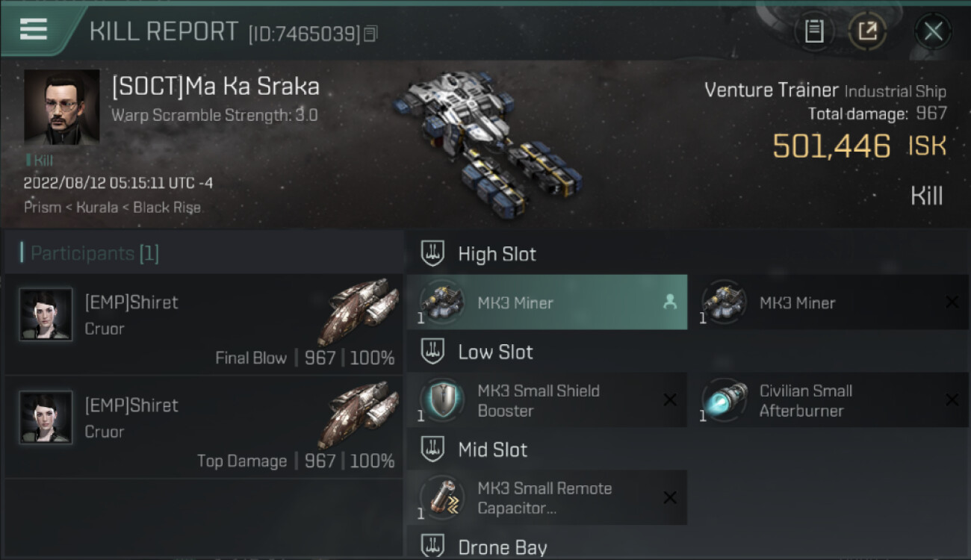Open the Top Damage Shiret entry
The height and width of the screenshot is (560, 971).
203,427
